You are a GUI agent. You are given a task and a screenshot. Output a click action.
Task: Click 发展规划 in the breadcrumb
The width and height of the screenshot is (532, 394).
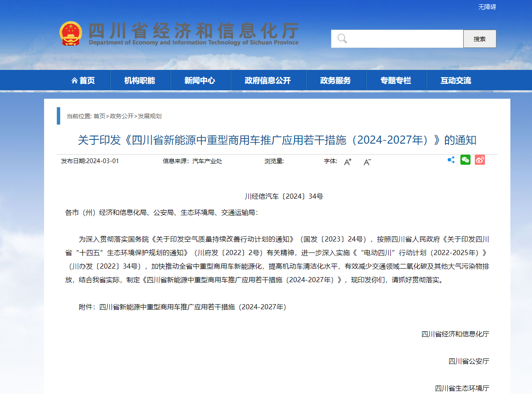[150, 116]
